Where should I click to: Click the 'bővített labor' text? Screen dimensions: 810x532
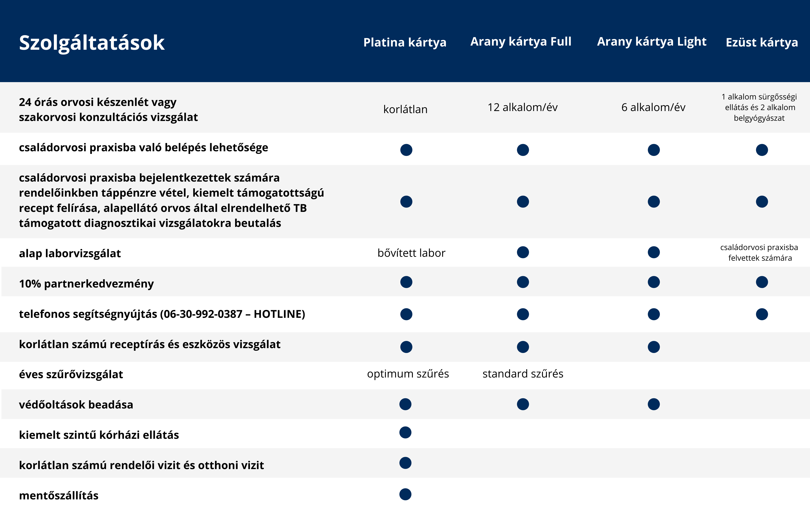pos(411,253)
